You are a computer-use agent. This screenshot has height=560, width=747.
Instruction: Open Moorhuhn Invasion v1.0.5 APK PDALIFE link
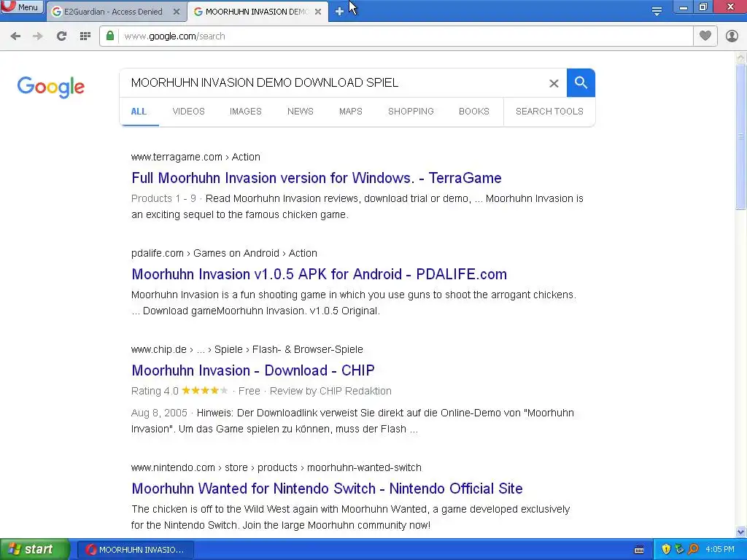[x=320, y=274]
